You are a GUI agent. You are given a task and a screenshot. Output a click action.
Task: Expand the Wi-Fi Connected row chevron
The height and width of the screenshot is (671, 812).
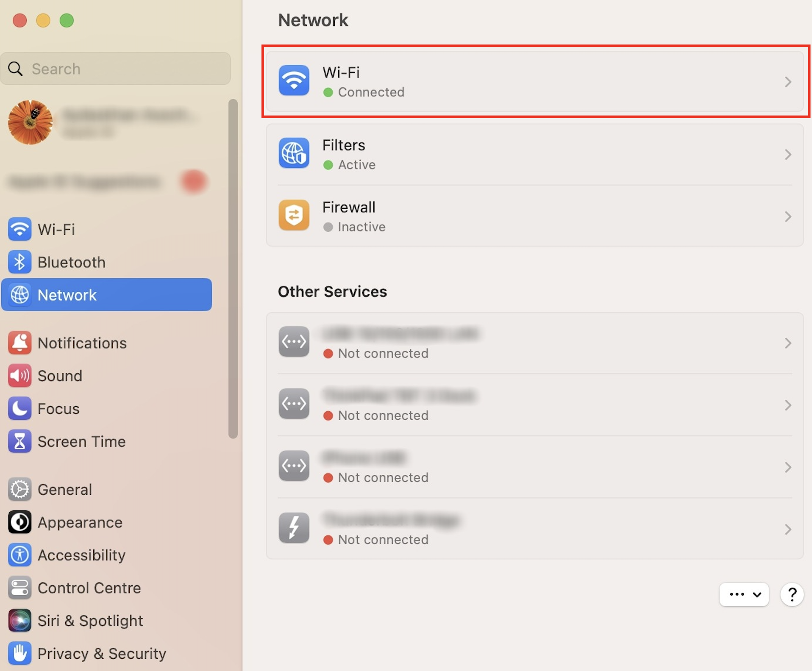click(787, 82)
